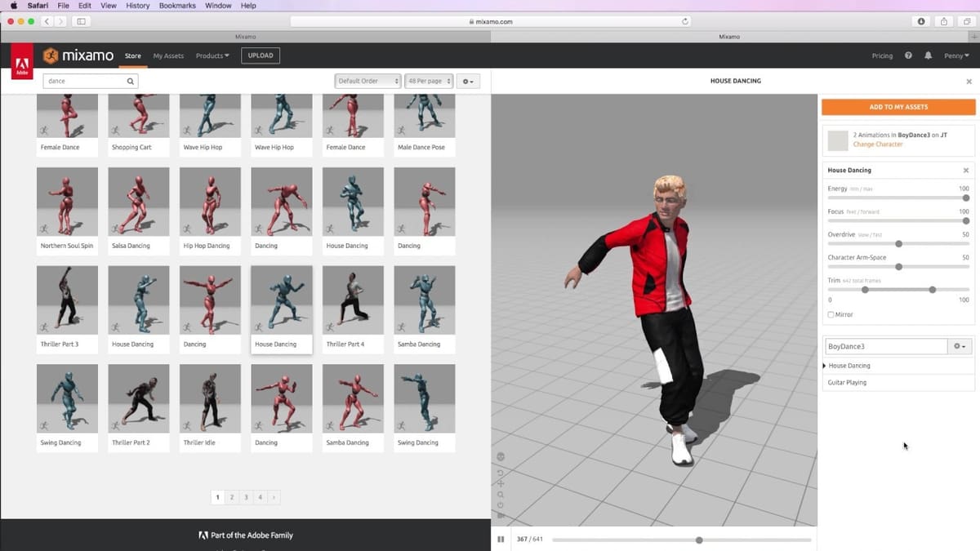980x551 pixels.
Task: Switch to the Store tab
Action: pos(133,56)
